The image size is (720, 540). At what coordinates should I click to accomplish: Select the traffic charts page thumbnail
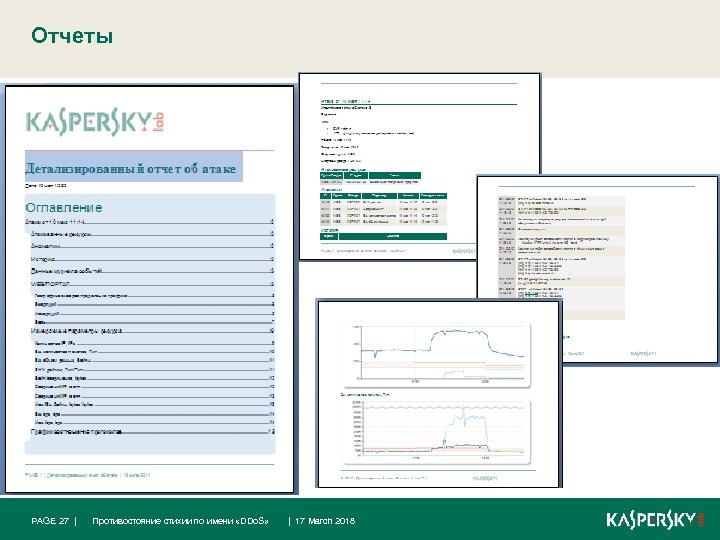[x=439, y=394]
